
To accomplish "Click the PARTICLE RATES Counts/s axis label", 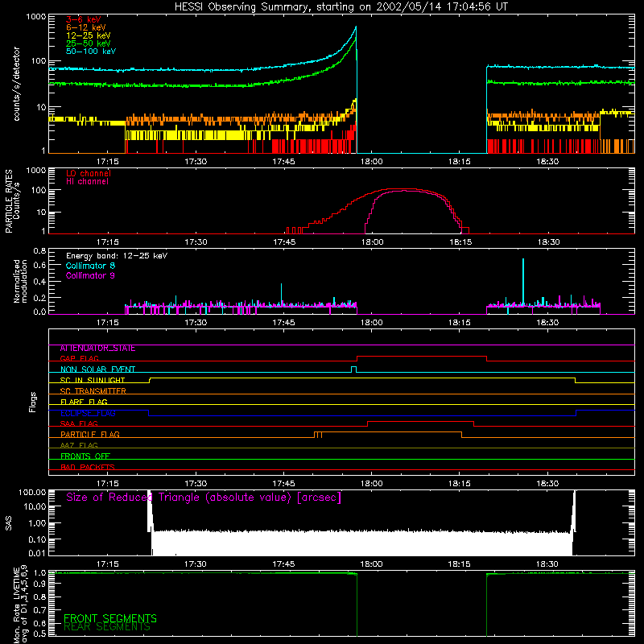I will 12,201.
